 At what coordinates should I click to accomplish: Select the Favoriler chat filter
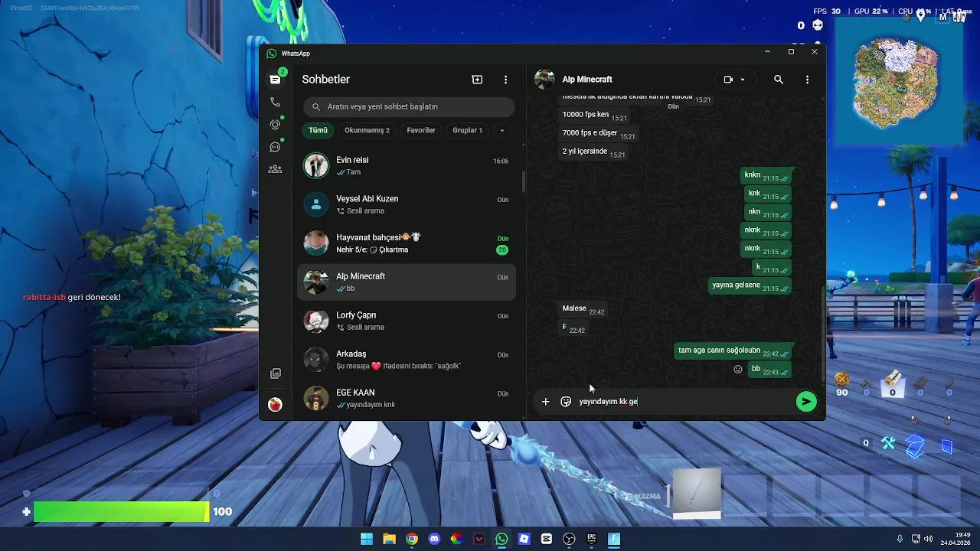421,130
